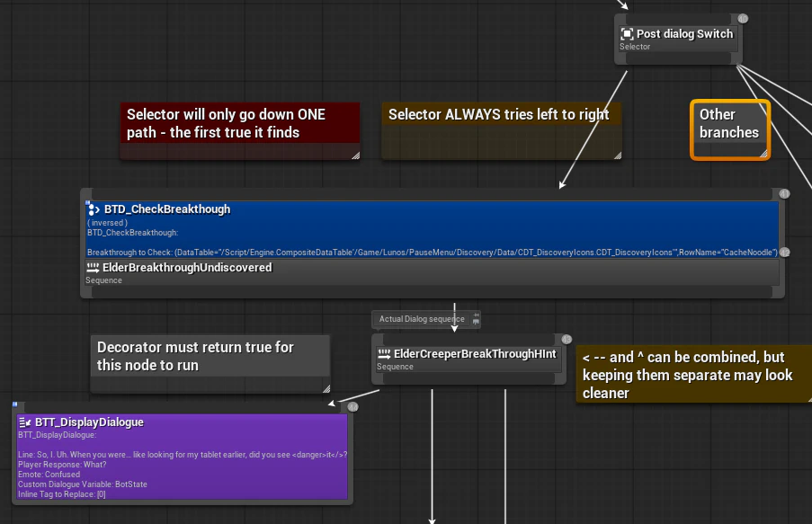
Task: Click the 'Emote: Confused' line
Action: [49, 475]
